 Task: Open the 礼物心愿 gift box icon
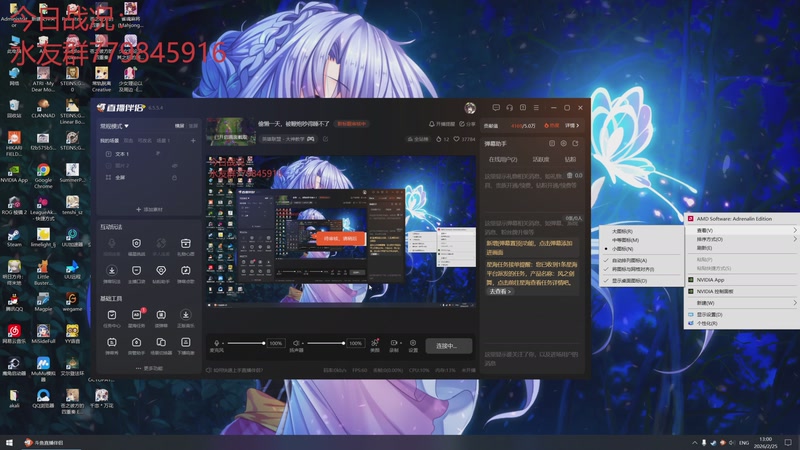tap(185, 243)
